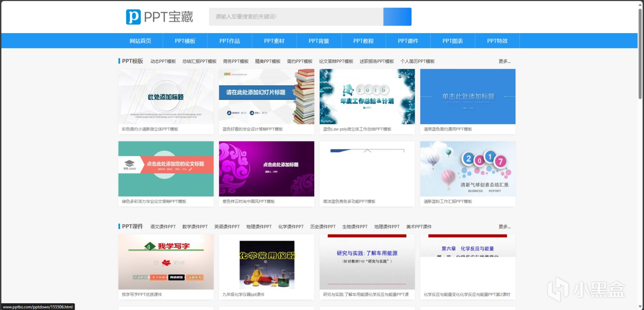The width and height of the screenshot is (644, 310).
Task: Open PPT背景 in the navigation bar
Action: pos(319,41)
